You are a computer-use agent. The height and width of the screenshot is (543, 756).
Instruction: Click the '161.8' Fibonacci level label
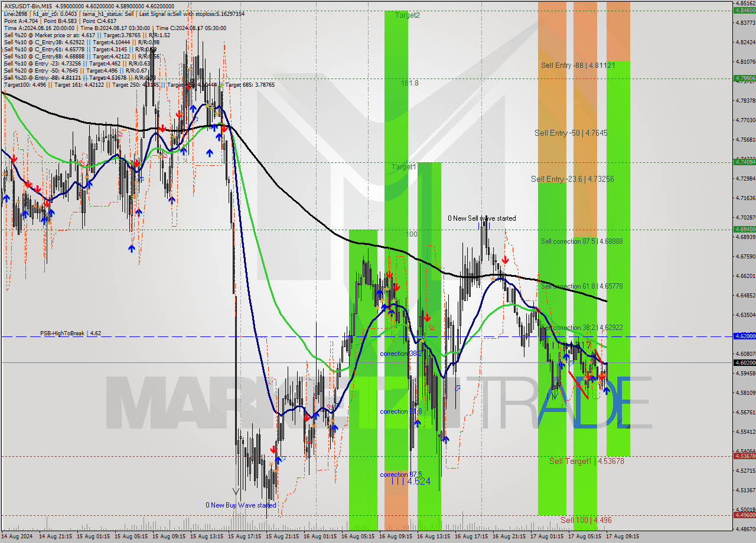tap(409, 83)
